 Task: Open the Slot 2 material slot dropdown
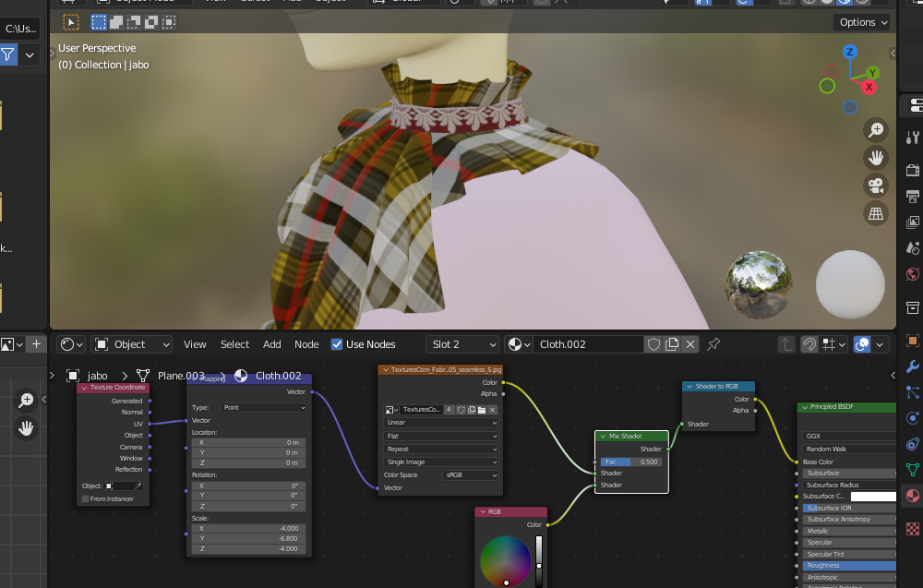464,344
